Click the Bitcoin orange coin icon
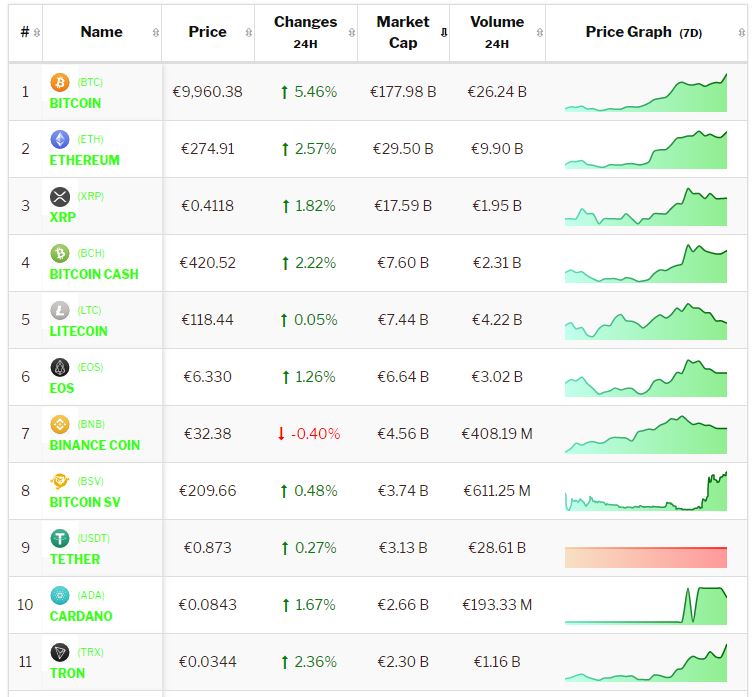754x697 pixels. click(59, 82)
